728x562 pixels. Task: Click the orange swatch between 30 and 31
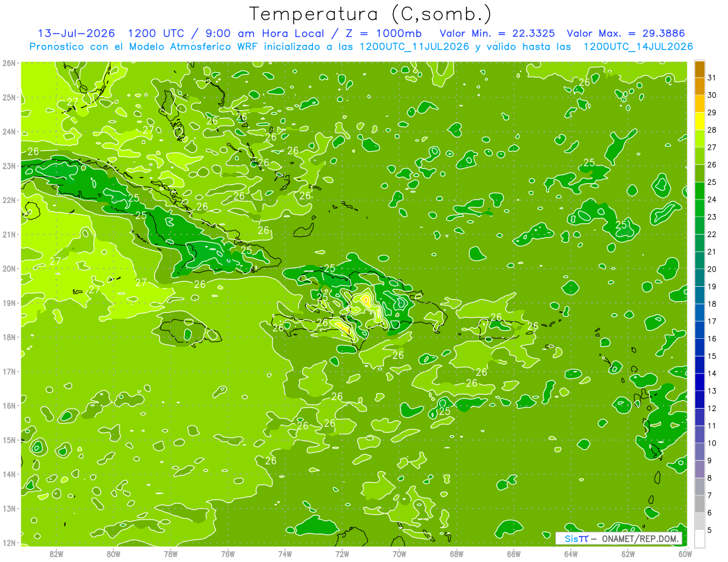click(x=699, y=87)
